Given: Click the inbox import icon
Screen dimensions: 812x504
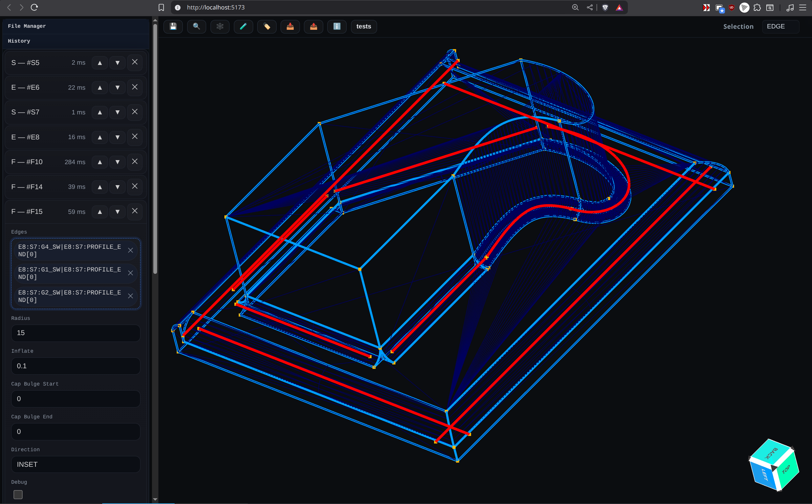Looking at the screenshot, I should click(x=290, y=26).
